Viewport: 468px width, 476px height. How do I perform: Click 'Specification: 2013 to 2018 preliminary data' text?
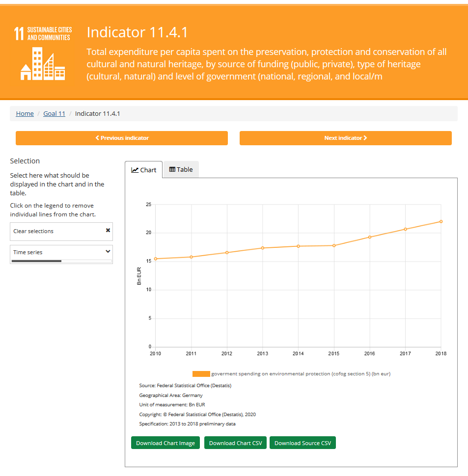[x=188, y=424]
